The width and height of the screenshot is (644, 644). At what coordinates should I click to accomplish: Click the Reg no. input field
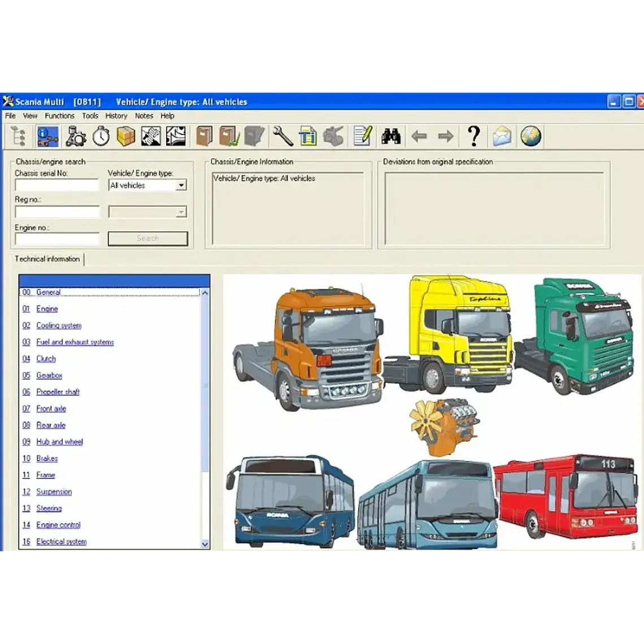tap(57, 212)
